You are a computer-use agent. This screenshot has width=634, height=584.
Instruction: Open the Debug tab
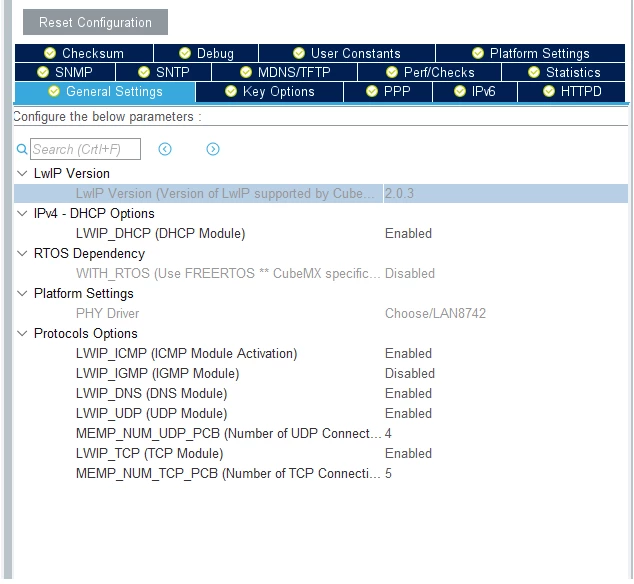coord(206,53)
